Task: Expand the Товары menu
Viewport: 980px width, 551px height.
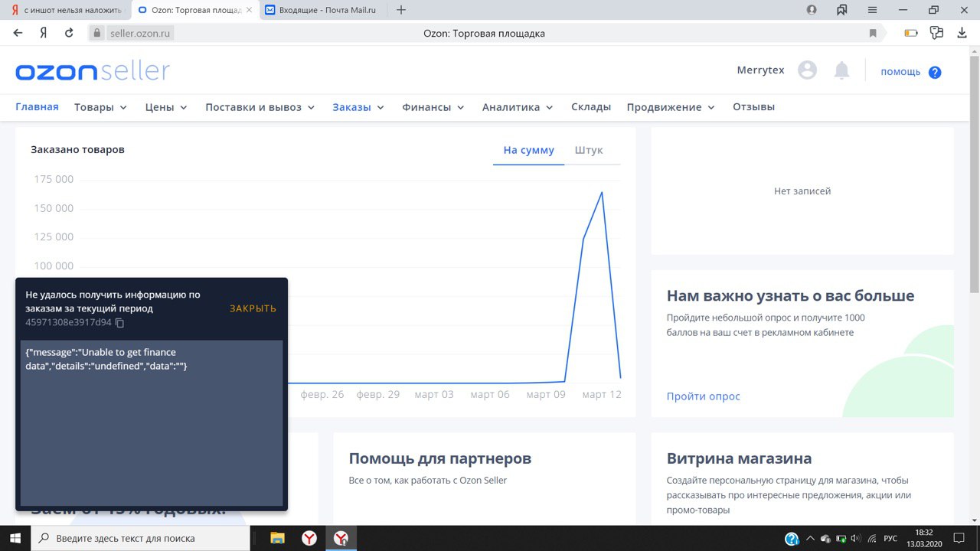Action: pyautogui.click(x=100, y=107)
